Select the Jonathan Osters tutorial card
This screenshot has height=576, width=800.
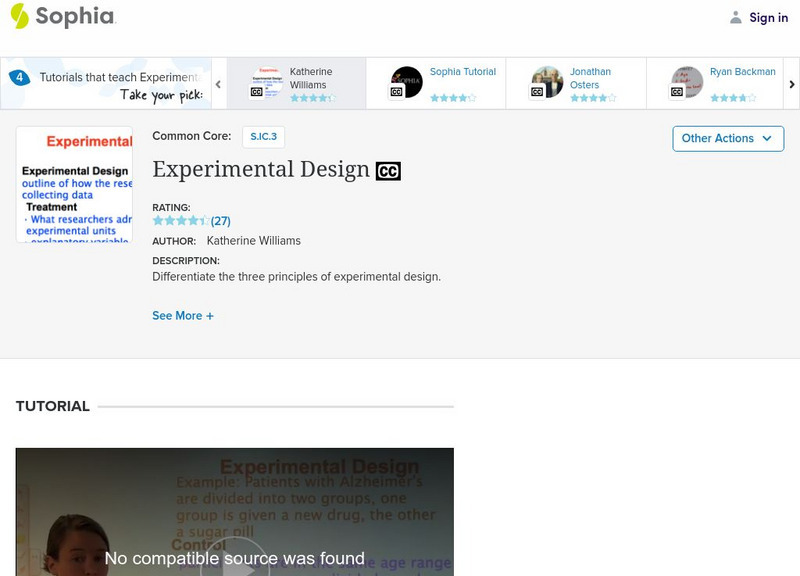[x=588, y=80]
